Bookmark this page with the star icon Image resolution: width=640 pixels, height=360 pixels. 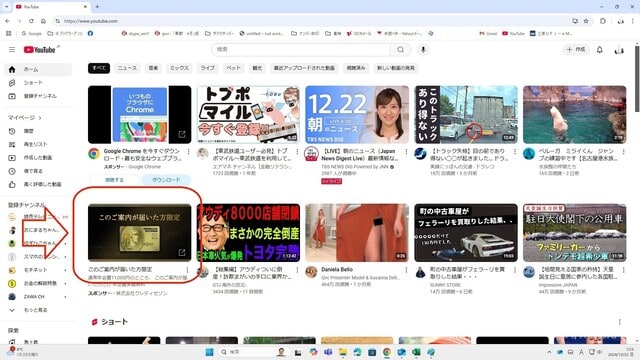(586, 21)
